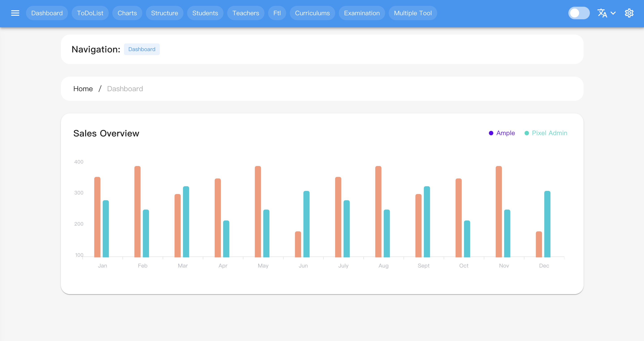The width and height of the screenshot is (644, 341).
Task: Click the orange bar for Nov
Action: pyautogui.click(x=499, y=212)
